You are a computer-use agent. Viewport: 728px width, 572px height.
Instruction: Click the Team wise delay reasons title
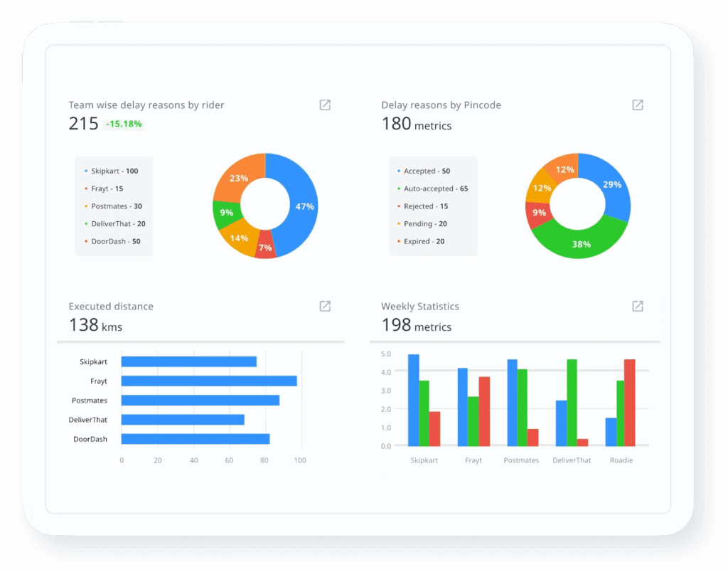click(x=146, y=105)
